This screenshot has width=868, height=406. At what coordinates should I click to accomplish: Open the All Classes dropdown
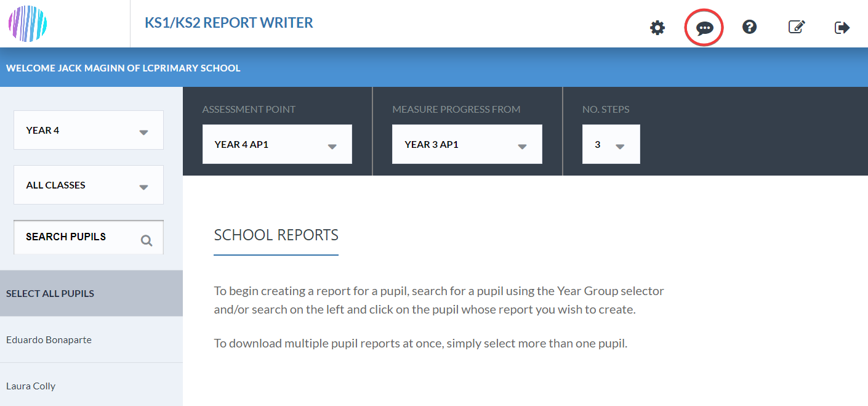[89, 185]
